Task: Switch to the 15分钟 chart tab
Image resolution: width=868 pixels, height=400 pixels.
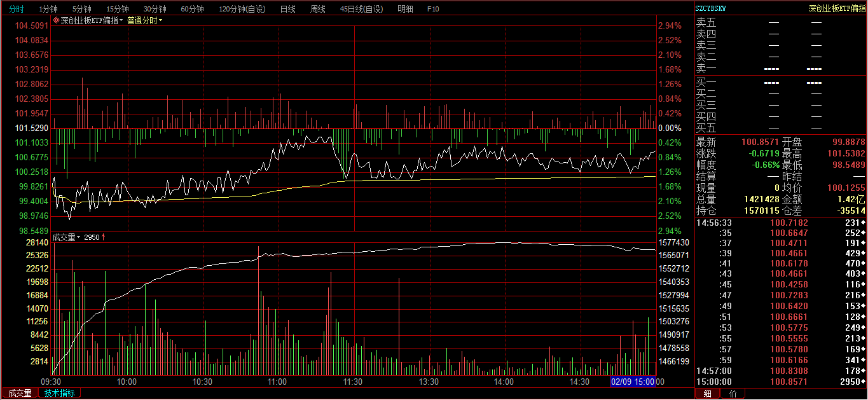Action: point(118,9)
